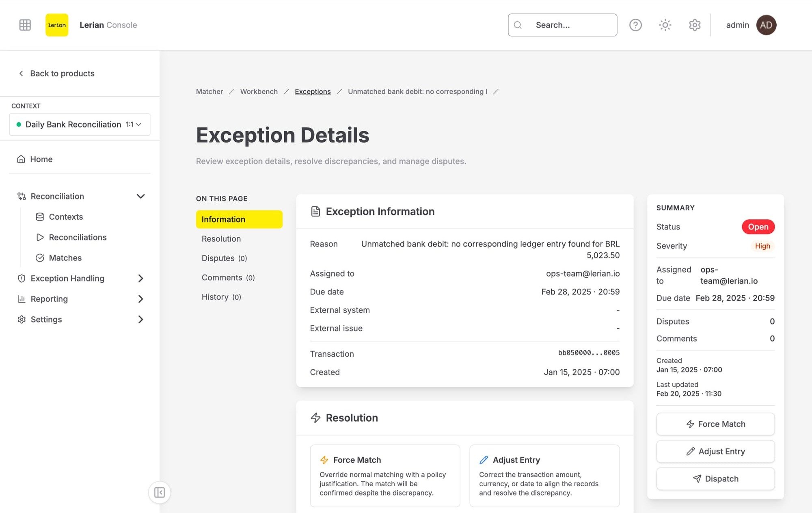Collapse the Reconciliation section chevron
The image size is (812, 513).
[x=140, y=196]
